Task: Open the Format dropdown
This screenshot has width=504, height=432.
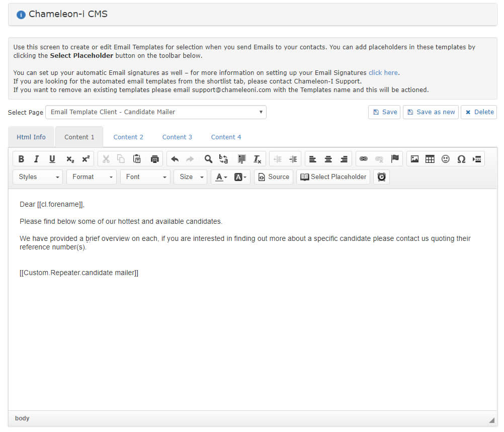Action: coord(92,177)
